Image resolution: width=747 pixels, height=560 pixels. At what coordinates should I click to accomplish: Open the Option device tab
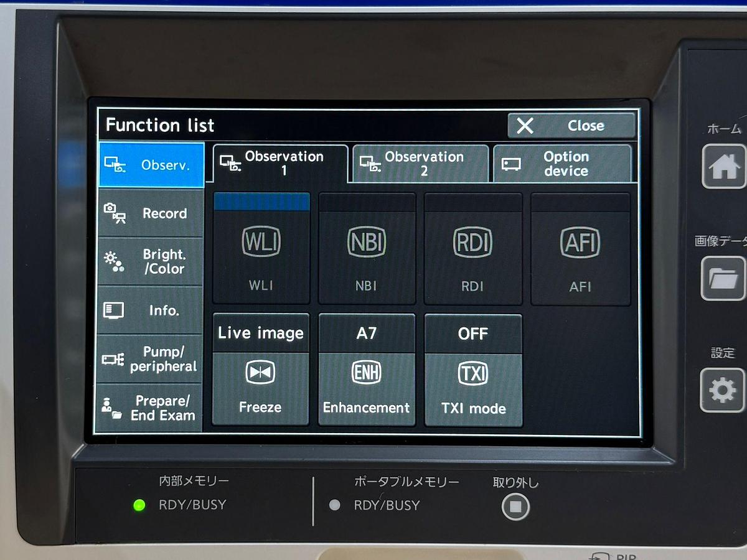(562, 164)
